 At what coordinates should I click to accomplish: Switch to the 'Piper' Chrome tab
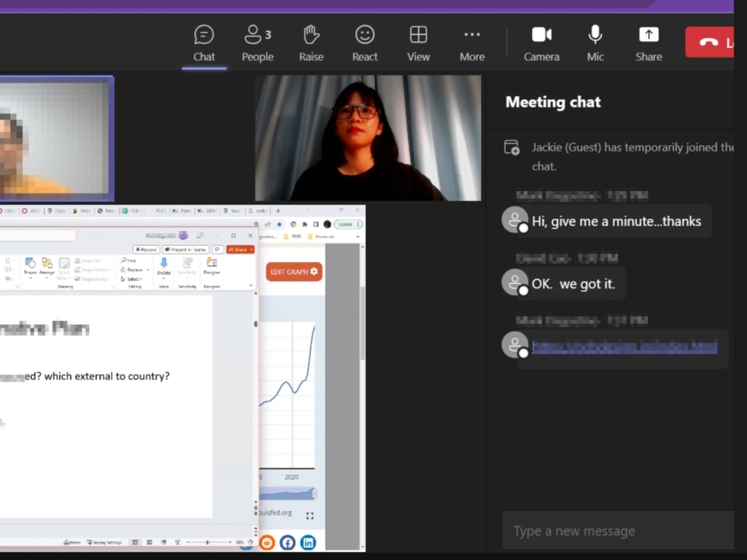182,211
